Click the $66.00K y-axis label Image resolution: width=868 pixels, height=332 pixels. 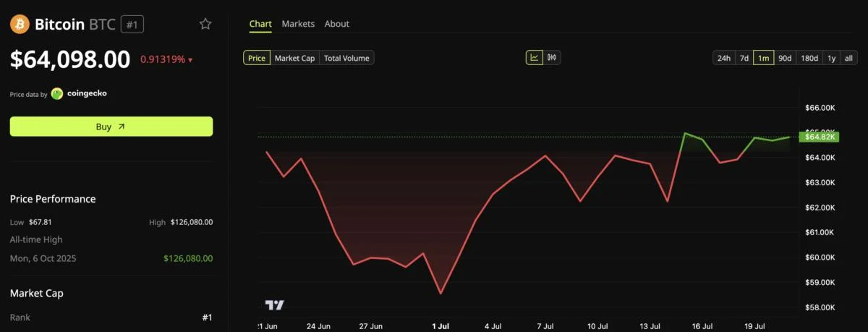820,108
